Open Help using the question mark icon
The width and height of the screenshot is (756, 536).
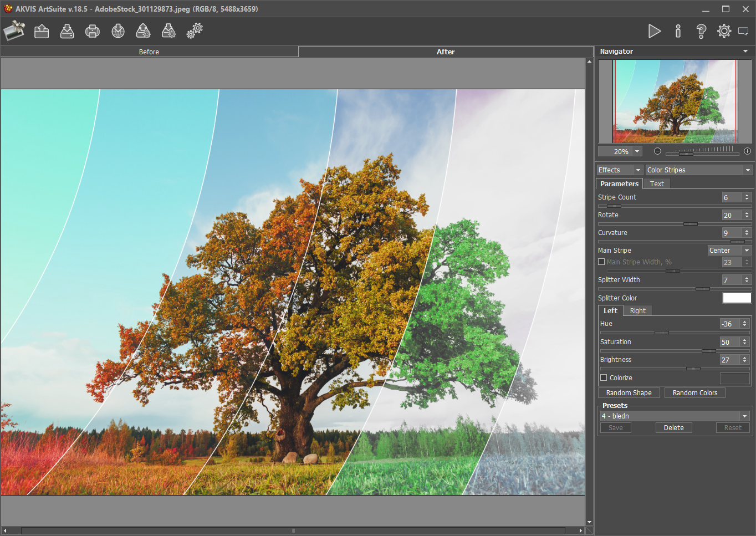click(x=701, y=31)
